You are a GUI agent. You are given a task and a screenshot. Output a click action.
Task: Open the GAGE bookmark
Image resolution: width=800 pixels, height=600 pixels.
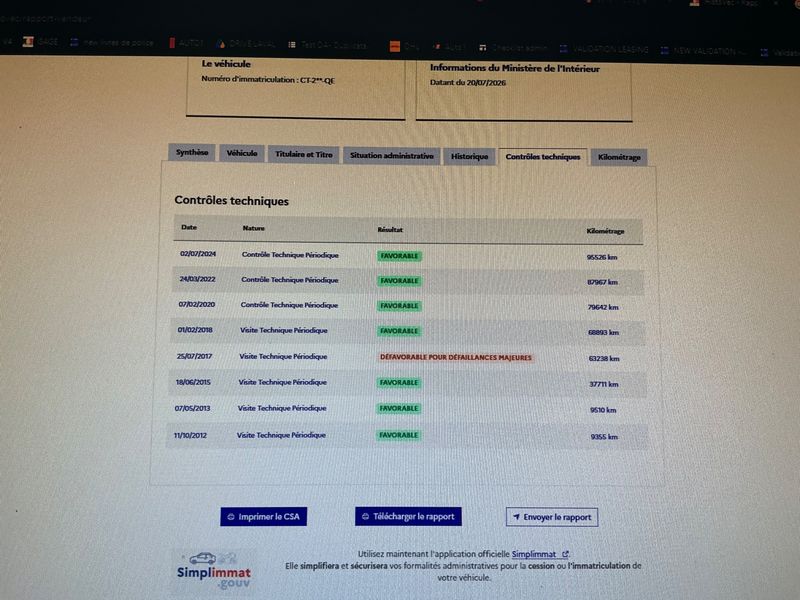pyautogui.click(x=41, y=42)
